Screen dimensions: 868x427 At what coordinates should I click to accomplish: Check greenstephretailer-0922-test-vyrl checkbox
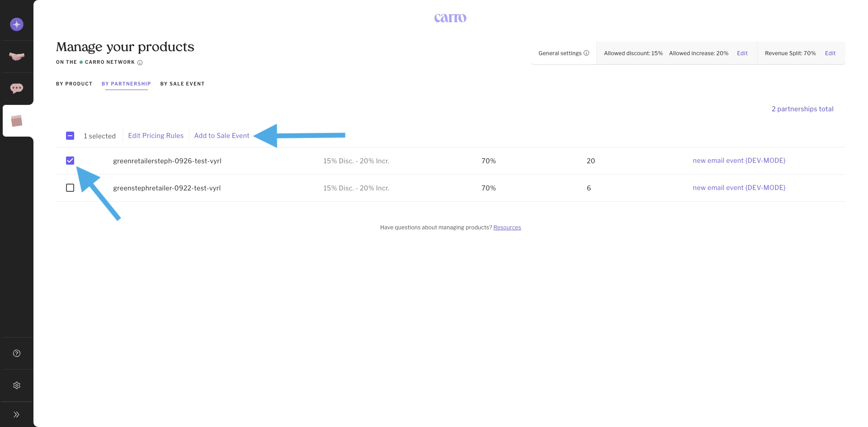[x=70, y=188]
